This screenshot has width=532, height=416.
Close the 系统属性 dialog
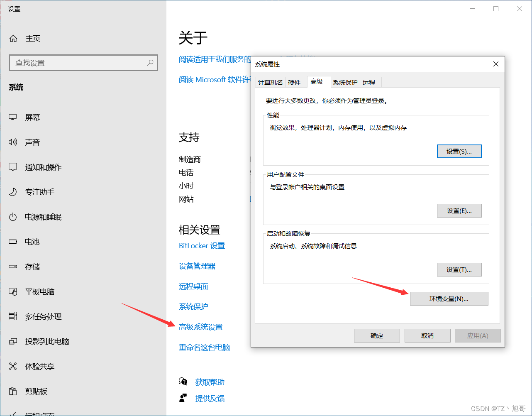coord(495,64)
